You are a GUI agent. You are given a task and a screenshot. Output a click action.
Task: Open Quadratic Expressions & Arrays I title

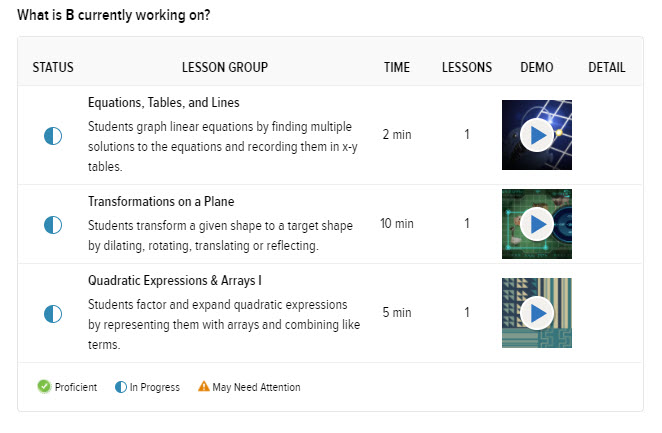point(175,281)
